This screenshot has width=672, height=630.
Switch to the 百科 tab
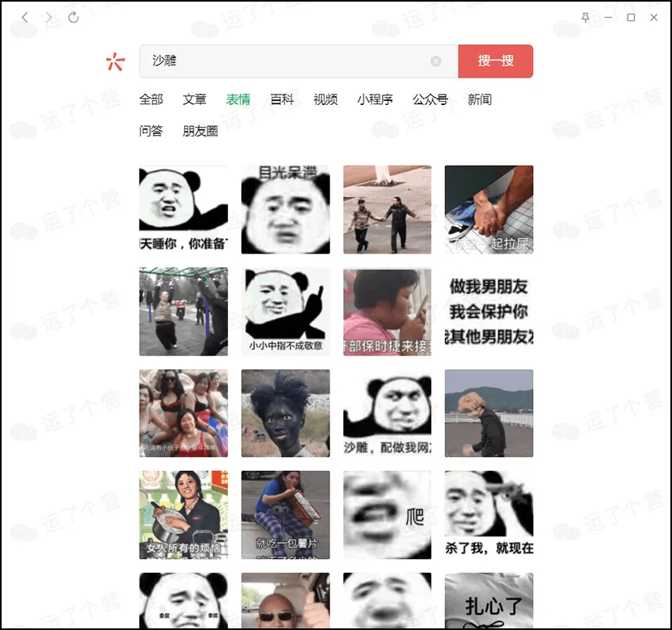[282, 99]
